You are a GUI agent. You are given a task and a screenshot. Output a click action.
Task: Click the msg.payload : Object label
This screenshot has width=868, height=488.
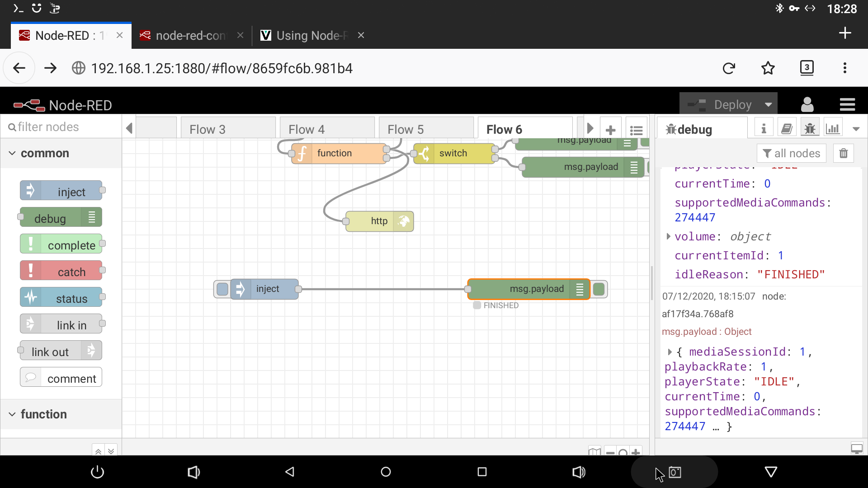click(707, 331)
